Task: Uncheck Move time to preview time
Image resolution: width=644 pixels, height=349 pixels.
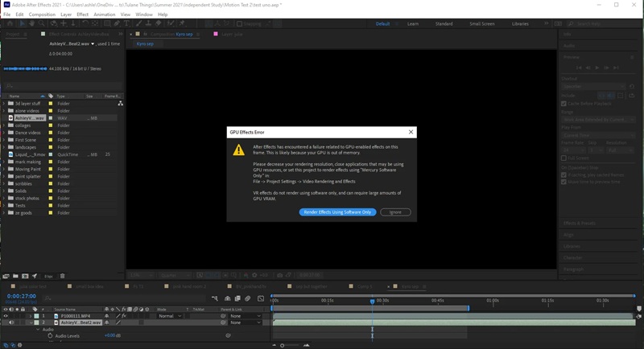Action: pyautogui.click(x=563, y=182)
